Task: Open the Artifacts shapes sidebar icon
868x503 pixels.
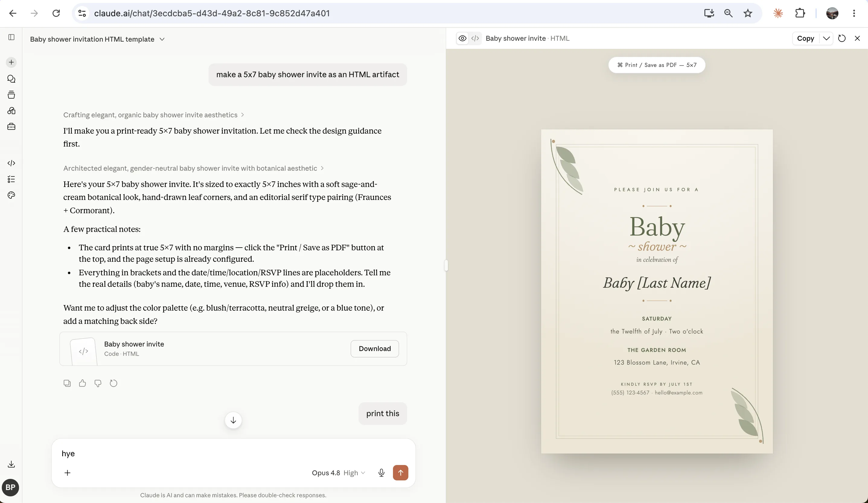Action: pyautogui.click(x=11, y=111)
